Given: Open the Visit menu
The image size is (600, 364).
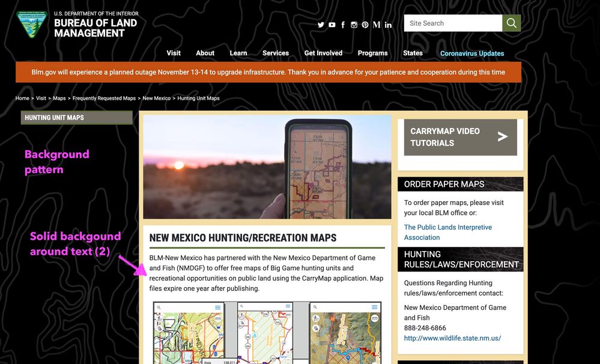Looking at the screenshot, I should pyautogui.click(x=174, y=53).
